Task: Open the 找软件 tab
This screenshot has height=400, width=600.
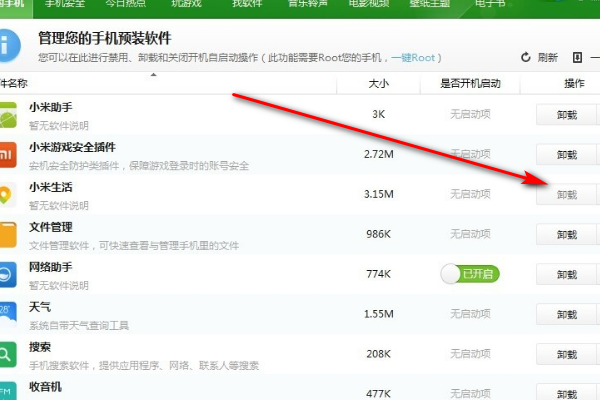Action: 247,4
